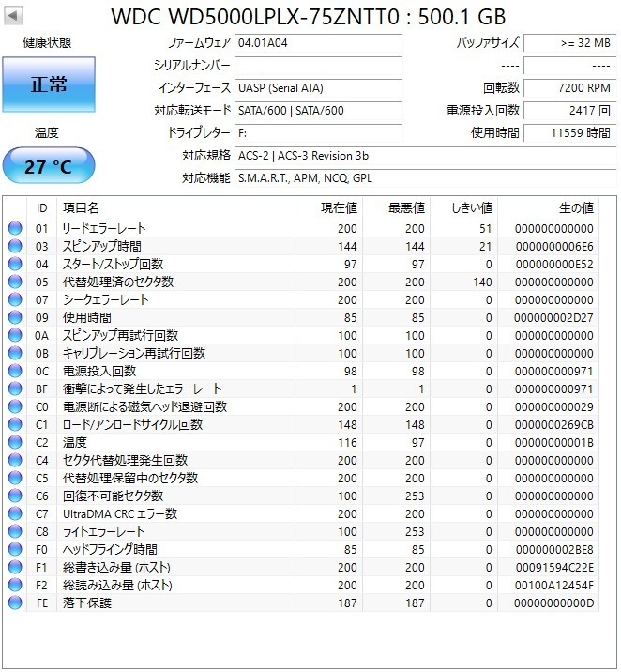Screen dimensions: 621x672
Task: Click the しきい値 column header
Action: pos(464,208)
